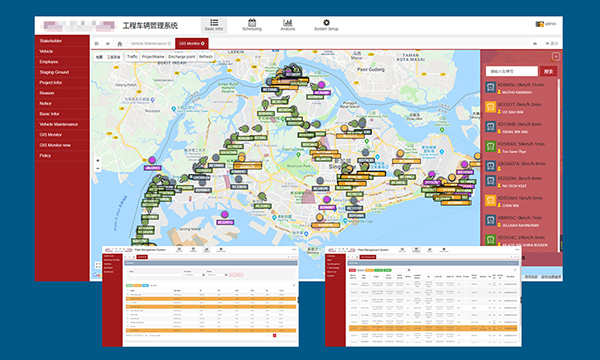Click map zoom out minus button
600x360 pixels.
coord(98,169)
